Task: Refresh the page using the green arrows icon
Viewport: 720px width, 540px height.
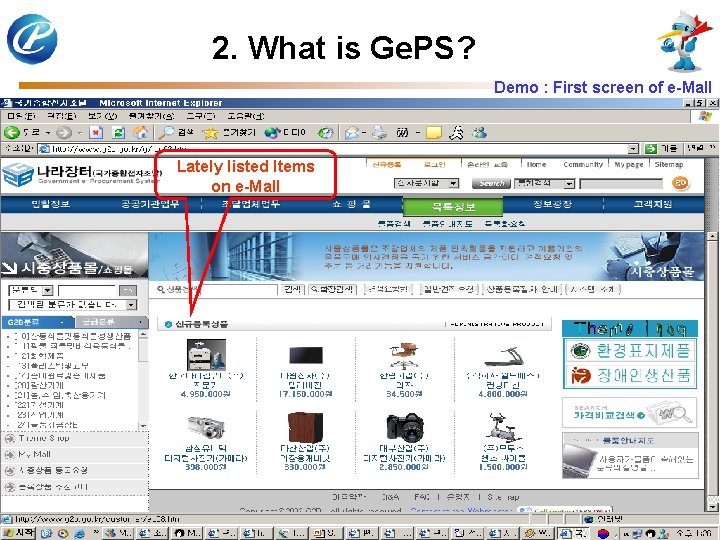Action: pos(118,133)
